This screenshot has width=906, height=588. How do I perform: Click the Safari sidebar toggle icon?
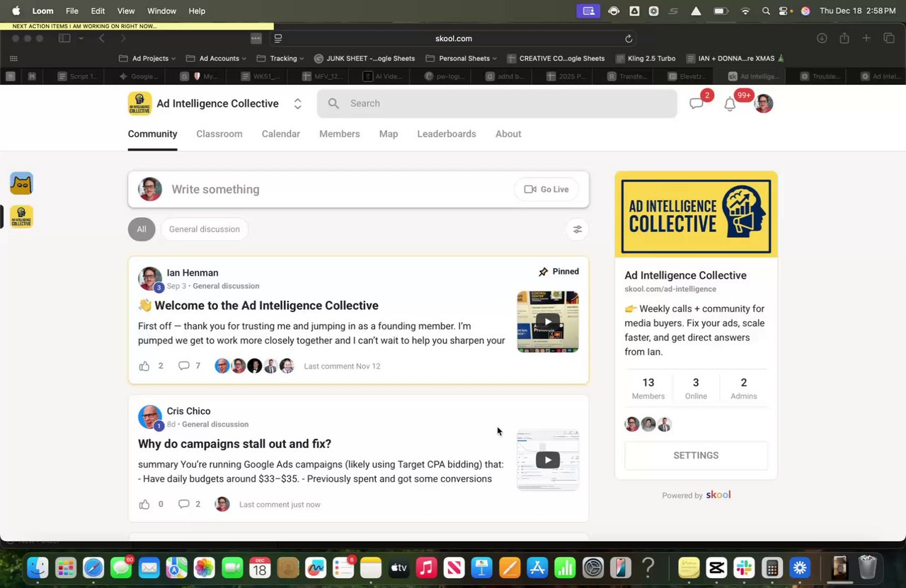pos(64,38)
